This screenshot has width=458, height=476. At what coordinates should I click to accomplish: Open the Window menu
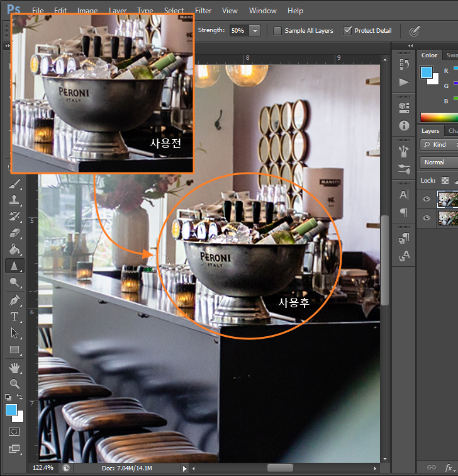tap(263, 11)
